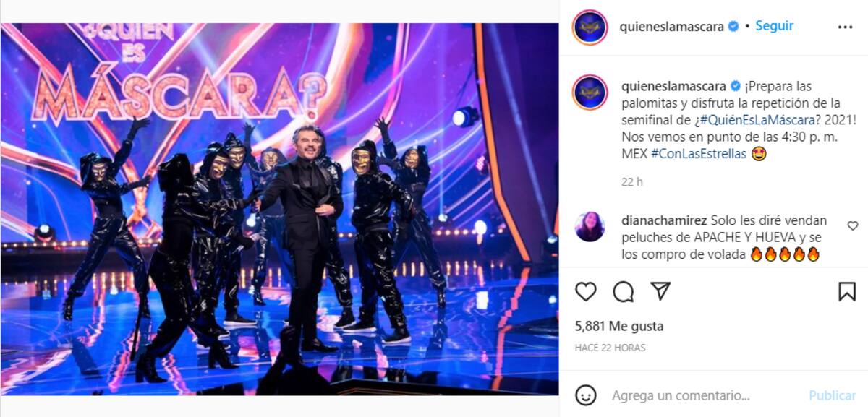The width and height of the screenshot is (868, 417).
Task: Open the three-dot more options menu
Action: click(845, 27)
